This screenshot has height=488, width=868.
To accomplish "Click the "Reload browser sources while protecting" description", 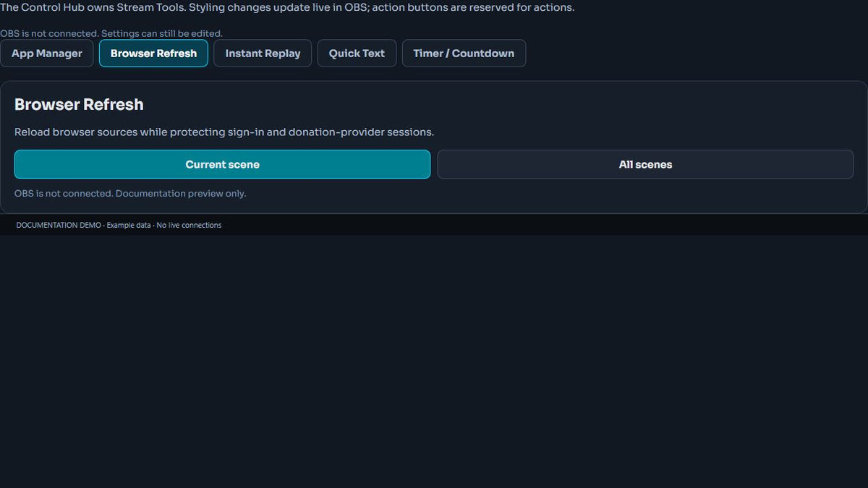I will (x=224, y=132).
